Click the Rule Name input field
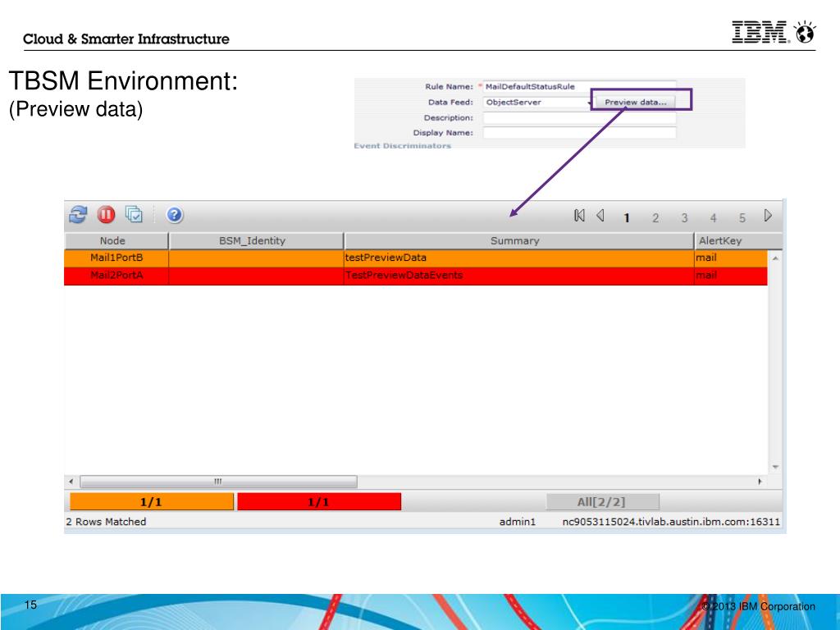840x630 pixels. pos(580,86)
